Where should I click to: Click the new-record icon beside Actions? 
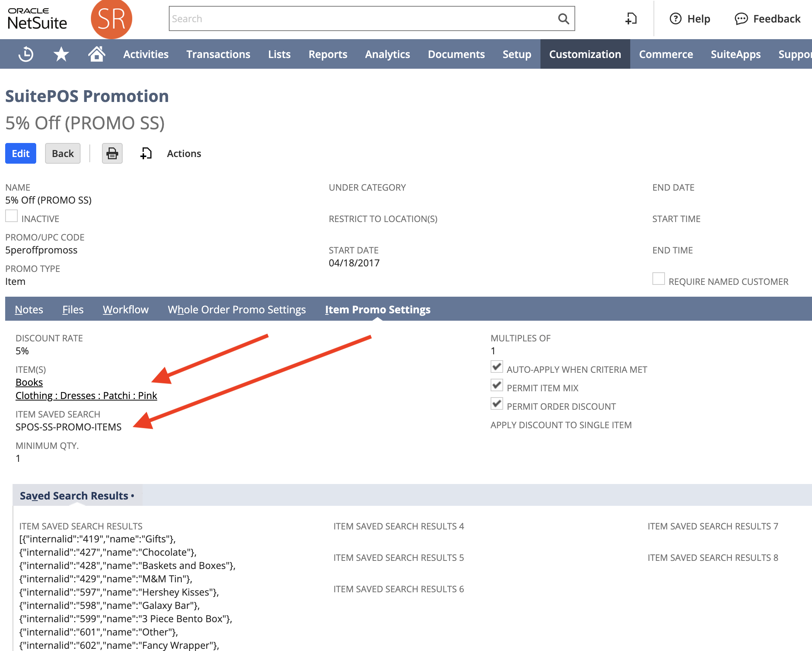(146, 153)
